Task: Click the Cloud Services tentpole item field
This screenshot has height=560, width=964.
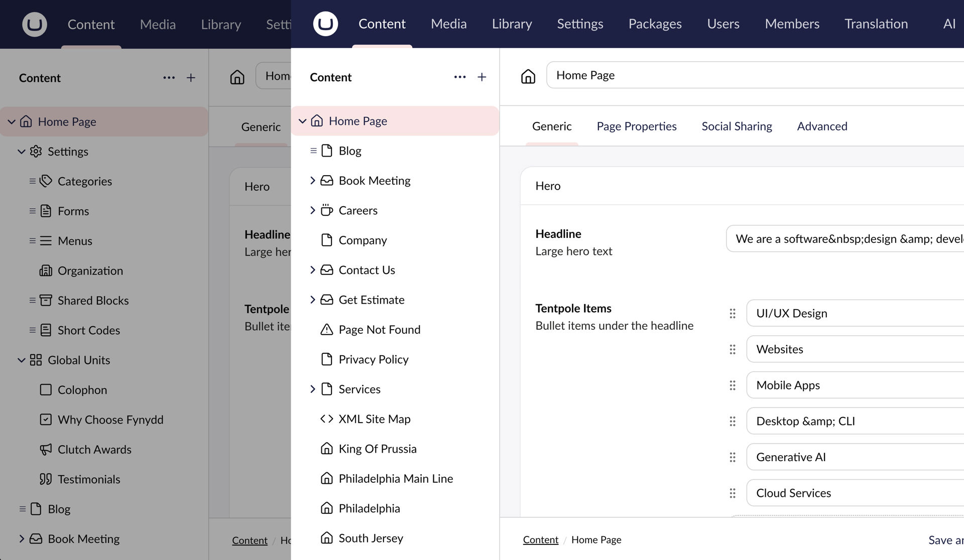Action: pyautogui.click(x=855, y=493)
